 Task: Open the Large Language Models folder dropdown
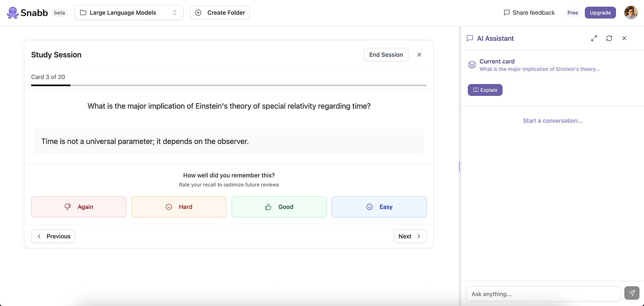(128, 13)
